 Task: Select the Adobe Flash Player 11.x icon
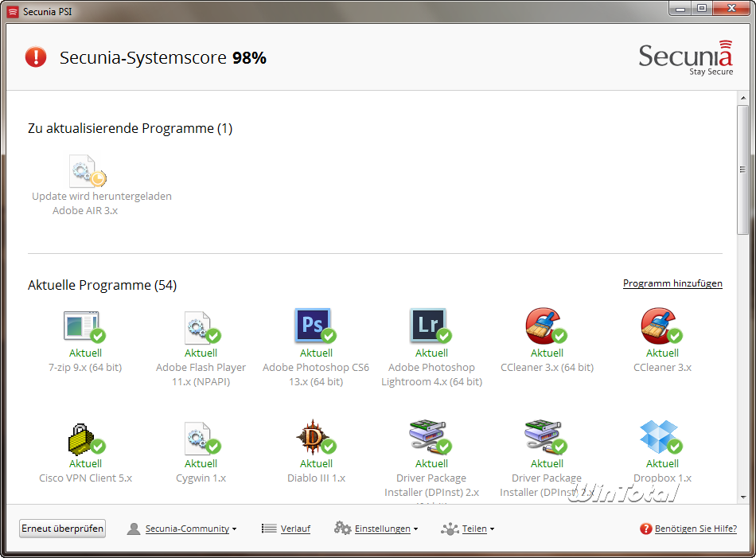click(202, 327)
